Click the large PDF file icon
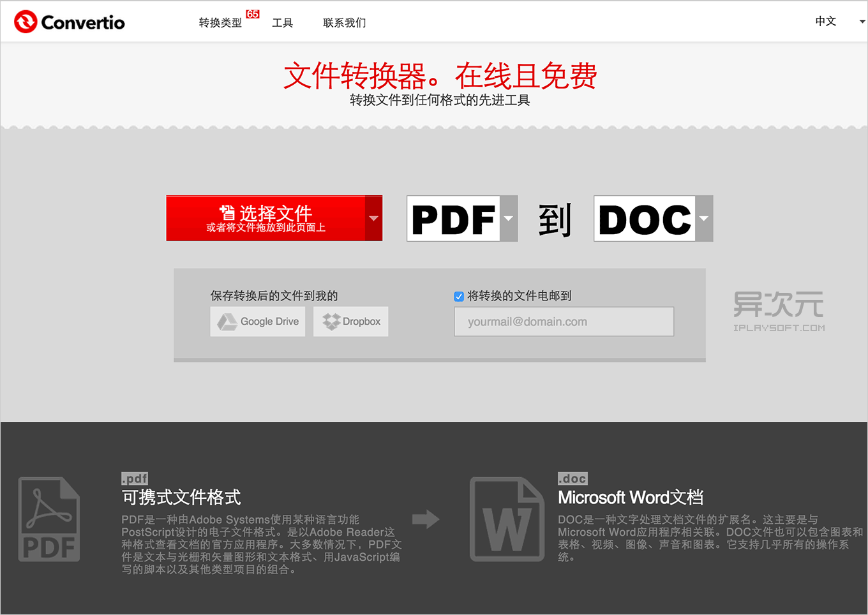The height and width of the screenshot is (615, 868). [49, 518]
